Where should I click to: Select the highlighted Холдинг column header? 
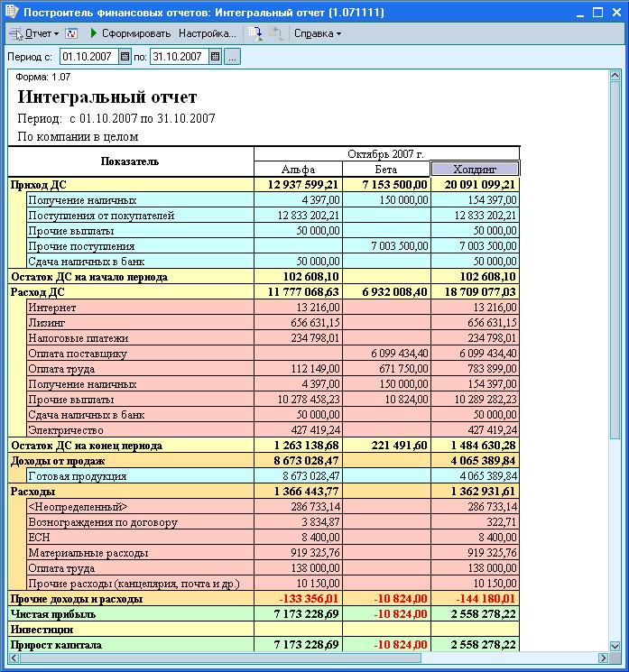475,170
